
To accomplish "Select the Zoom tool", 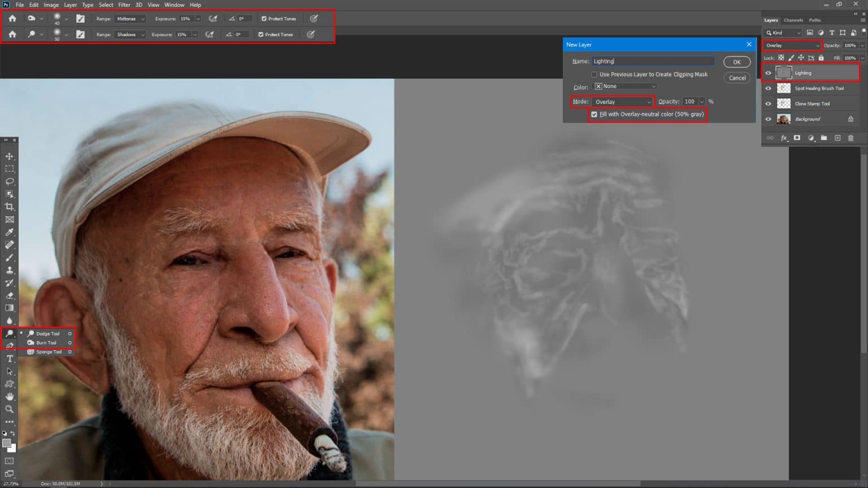I will [9, 409].
